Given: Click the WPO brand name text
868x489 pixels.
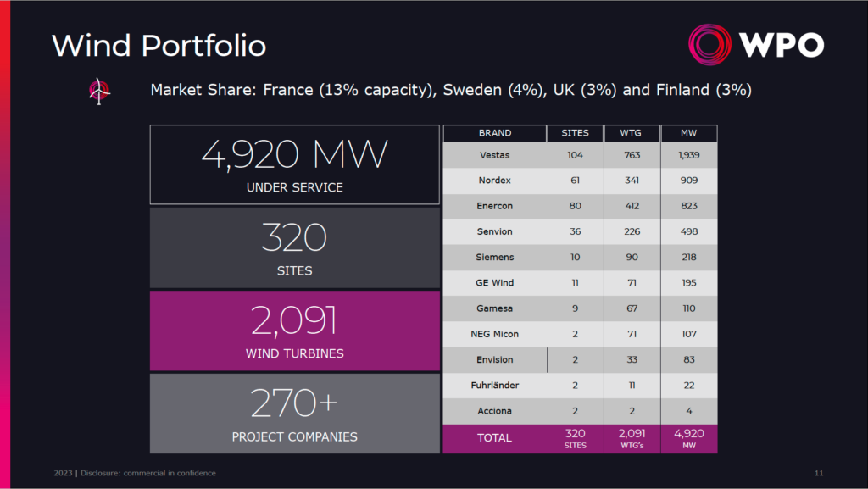Looking at the screenshot, I should click(781, 46).
